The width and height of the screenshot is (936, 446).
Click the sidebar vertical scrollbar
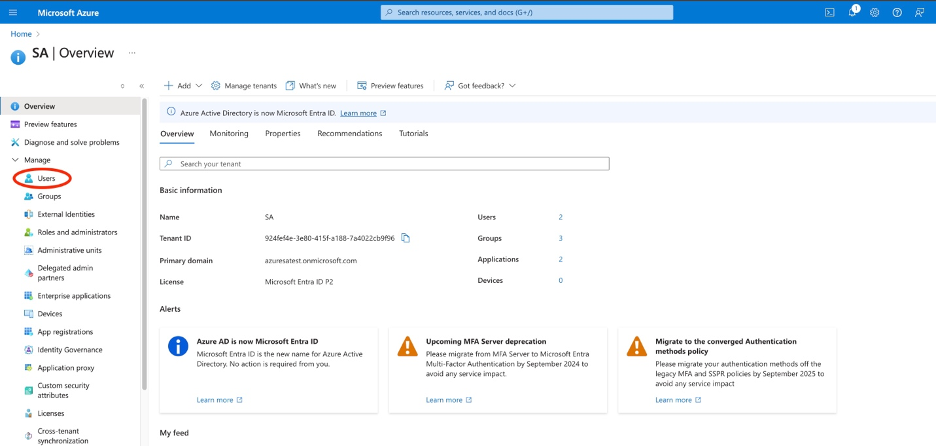point(144,245)
